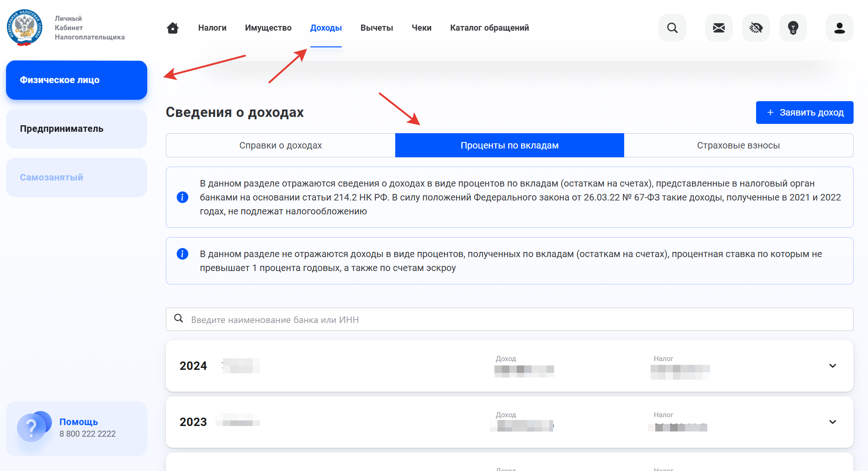
Task: Click the Federal Tax Service logo
Action: [x=25, y=28]
